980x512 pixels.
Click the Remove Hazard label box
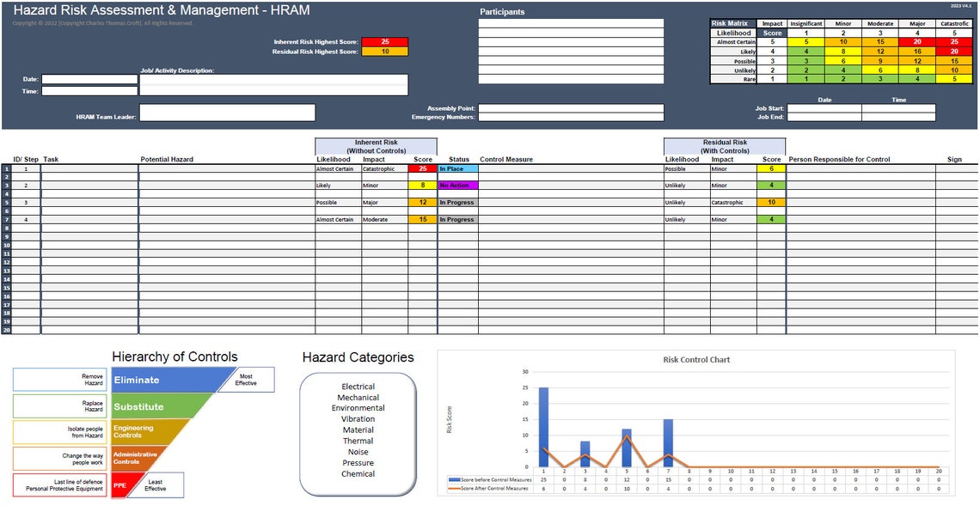[58, 379]
